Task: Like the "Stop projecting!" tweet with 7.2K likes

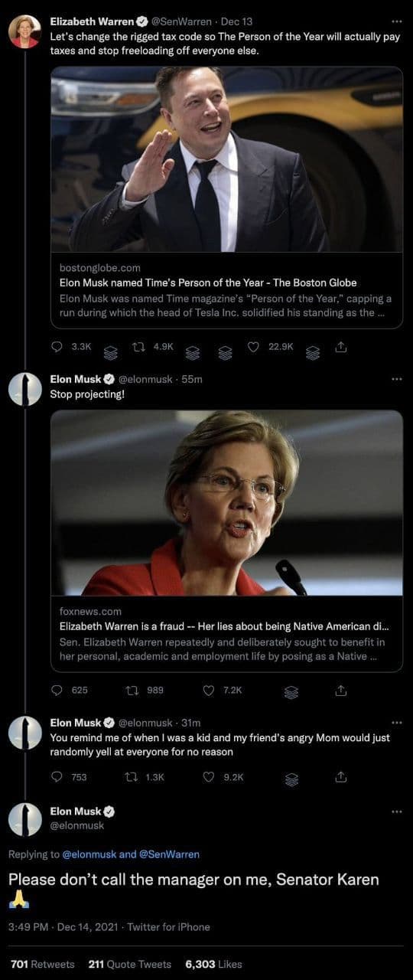Action: [x=208, y=690]
